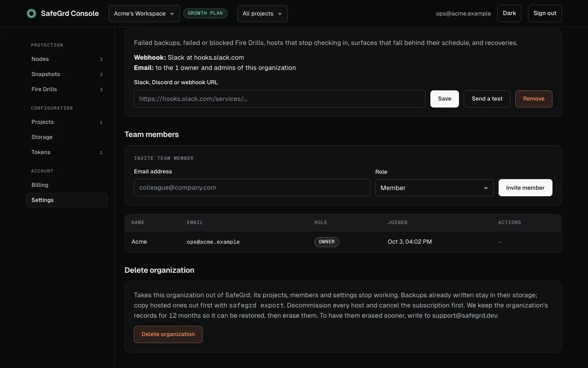Select Settings in the sidebar
588x368 pixels.
point(67,200)
